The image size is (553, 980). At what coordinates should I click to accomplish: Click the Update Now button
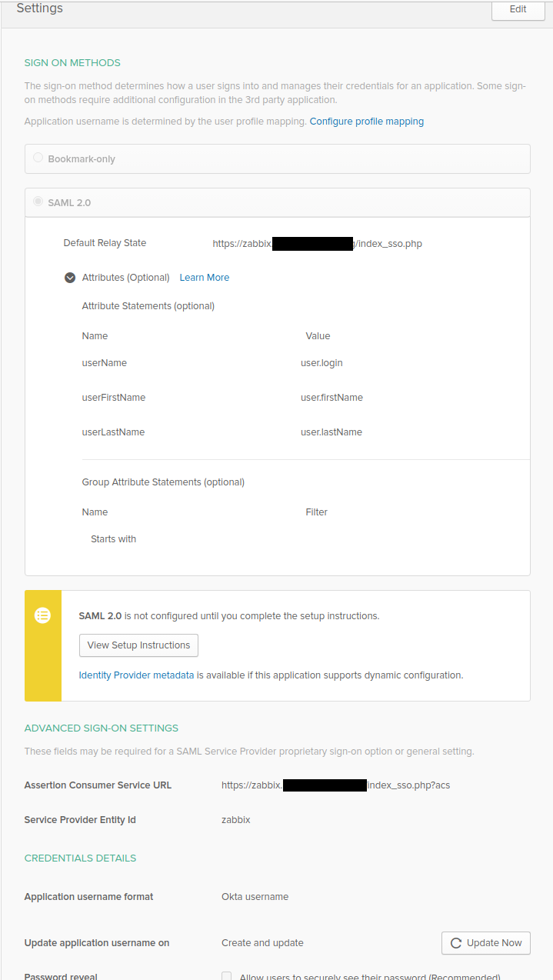[485, 943]
